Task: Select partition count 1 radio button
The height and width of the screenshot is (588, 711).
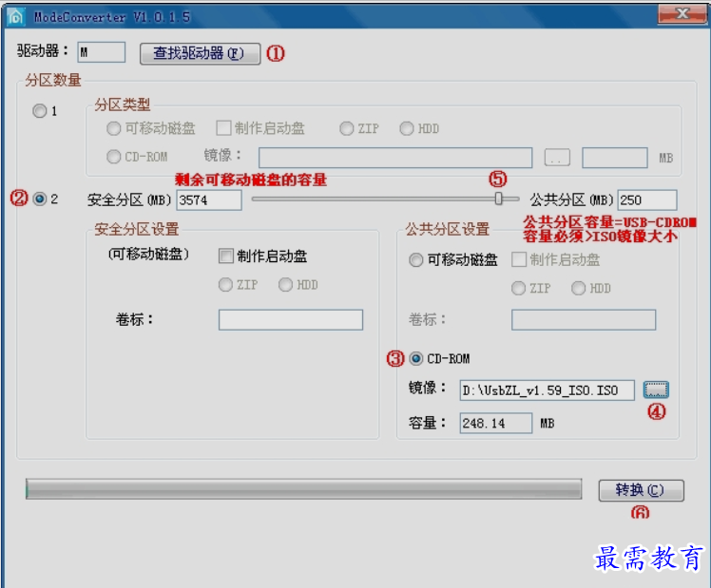Action: pyautogui.click(x=40, y=110)
